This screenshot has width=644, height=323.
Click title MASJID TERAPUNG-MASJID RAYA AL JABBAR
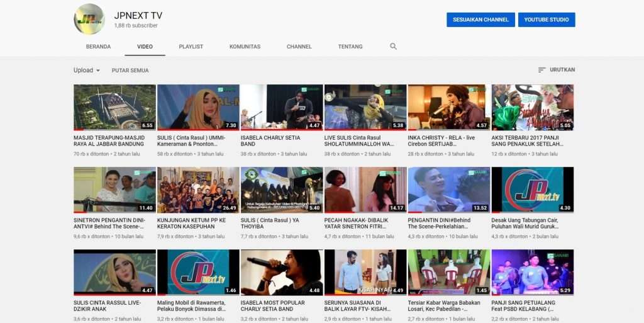point(109,141)
